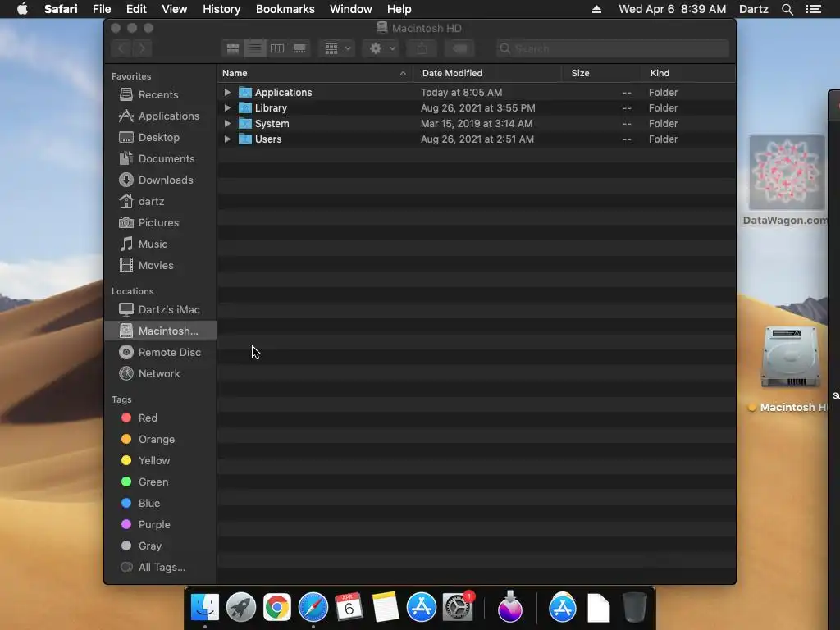Select Macintosh HD desktop drive icon
Image resolution: width=840 pixels, height=630 pixels.
(x=791, y=357)
